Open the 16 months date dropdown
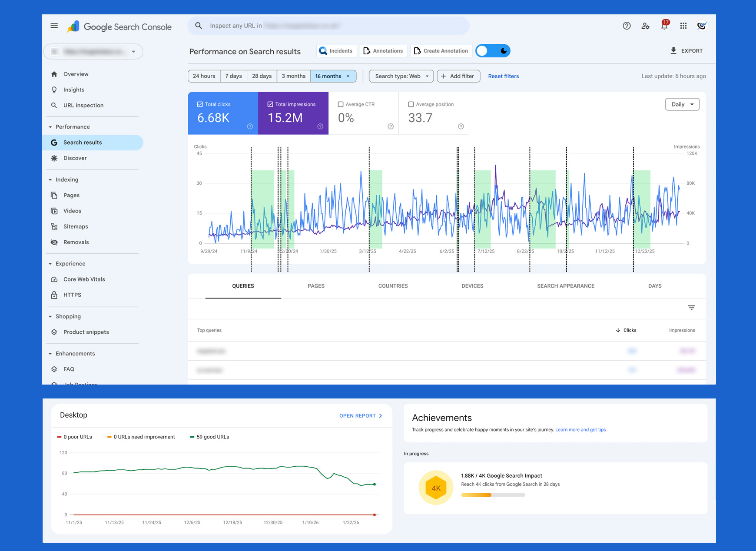The image size is (756, 551). (333, 76)
